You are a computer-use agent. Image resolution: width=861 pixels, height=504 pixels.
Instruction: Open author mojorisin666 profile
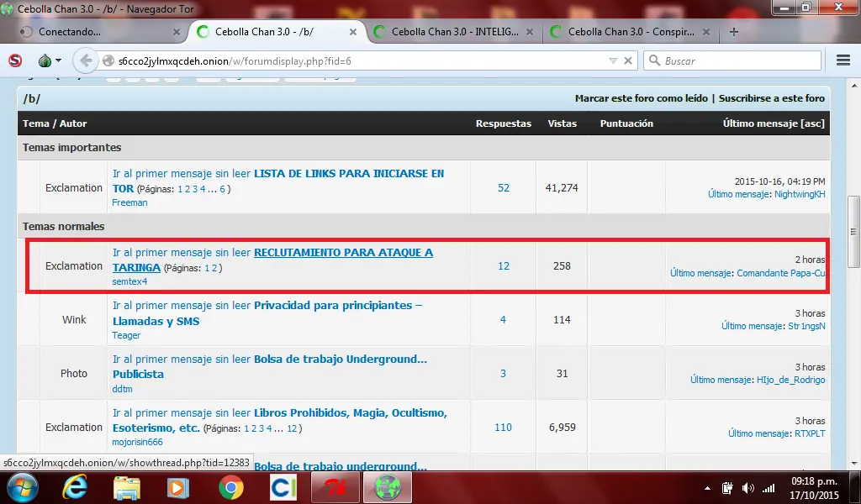pyautogui.click(x=137, y=442)
